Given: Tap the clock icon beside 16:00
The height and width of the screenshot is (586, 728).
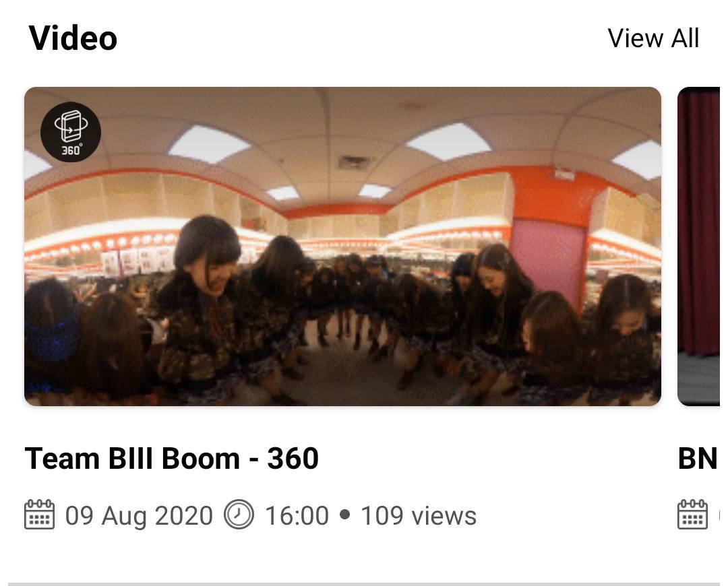Looking at the screenshot, I should coord(239,515).
